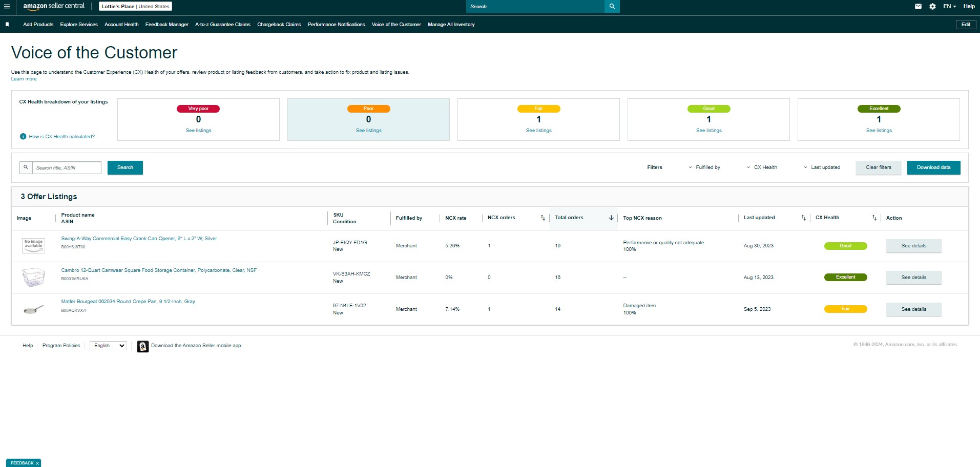Close the Feedback tab with X
The height and width of the screenshot is (467, 980).
click(x=37, y=463)
